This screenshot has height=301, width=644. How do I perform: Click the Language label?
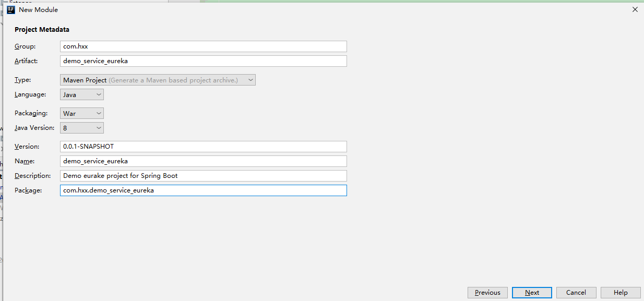click(x=30, y=94)
